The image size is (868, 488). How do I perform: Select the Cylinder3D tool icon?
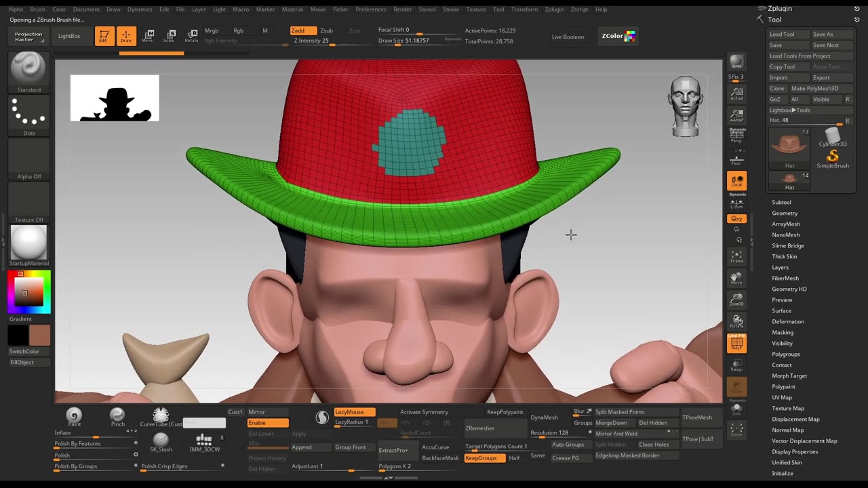pos(833,138)
